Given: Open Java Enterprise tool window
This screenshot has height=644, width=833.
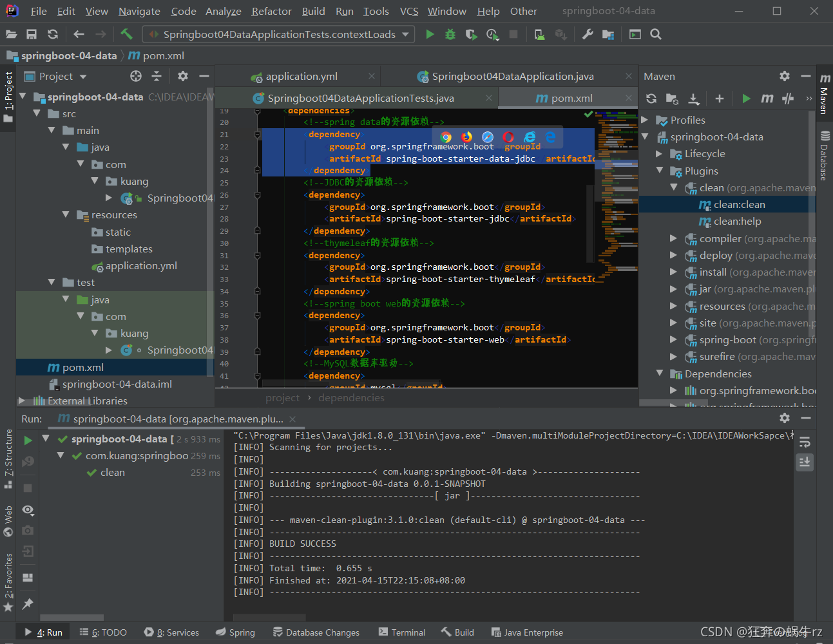Looking at the screenshot, I should (x=527, y=632).
